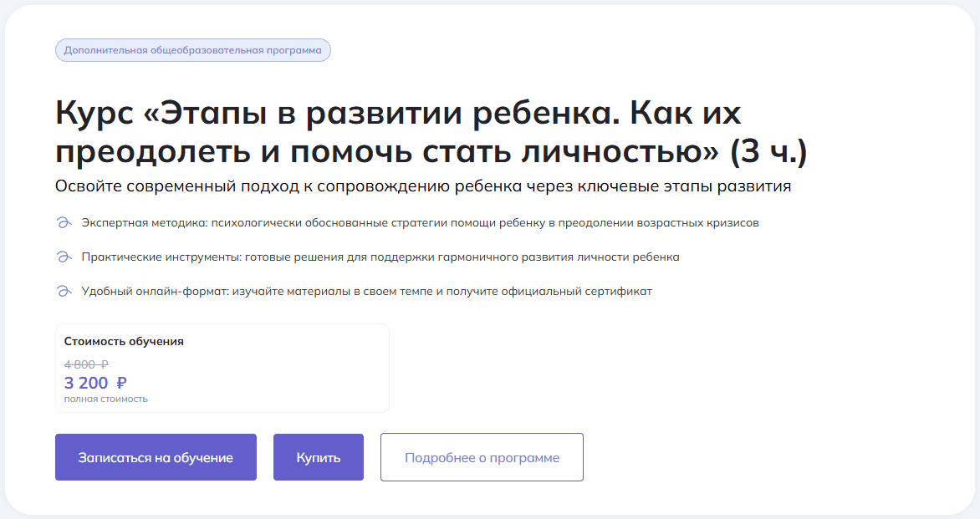The height and width of the screenshot is (519, 980).
Task: Click the "Практические инструменты" bullet text
Action: [x=380, y=257]
